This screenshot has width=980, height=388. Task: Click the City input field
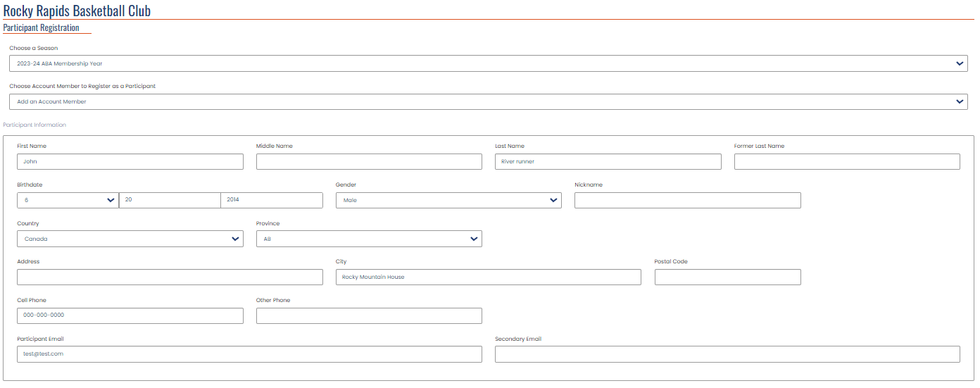pos(489,277)
